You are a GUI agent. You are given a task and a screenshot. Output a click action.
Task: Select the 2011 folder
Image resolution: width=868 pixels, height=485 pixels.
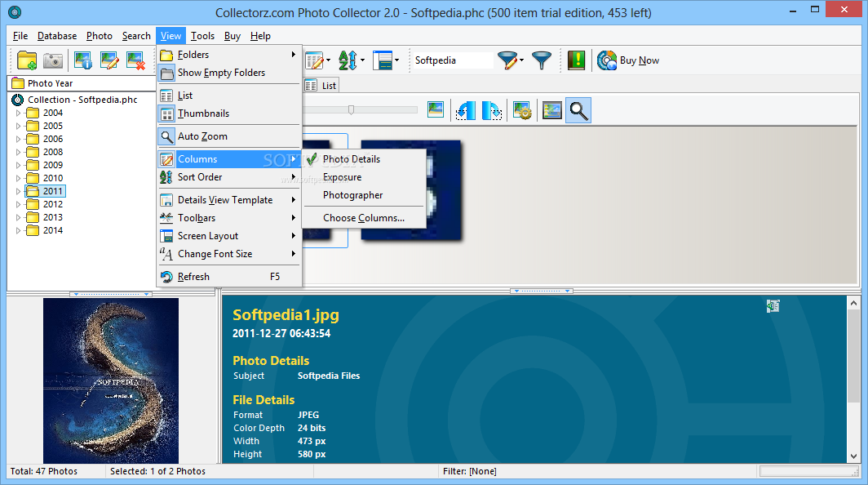click(x=52, y=191)
